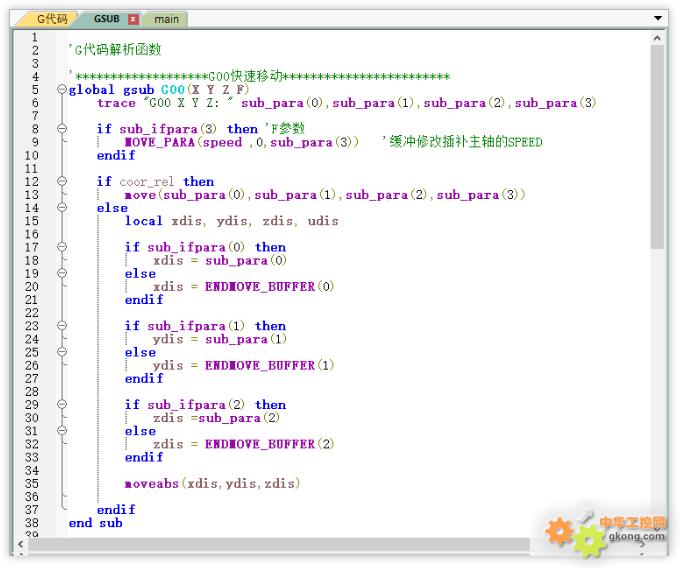Click 'local xdis, ydis, zdis, udis' line

[x=232, y=221]
